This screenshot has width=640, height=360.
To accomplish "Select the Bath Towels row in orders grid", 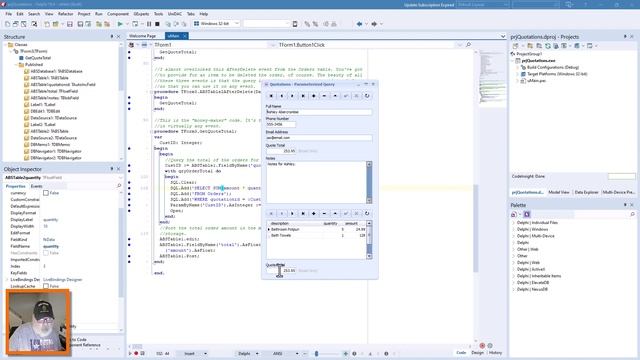I will 316,236.
